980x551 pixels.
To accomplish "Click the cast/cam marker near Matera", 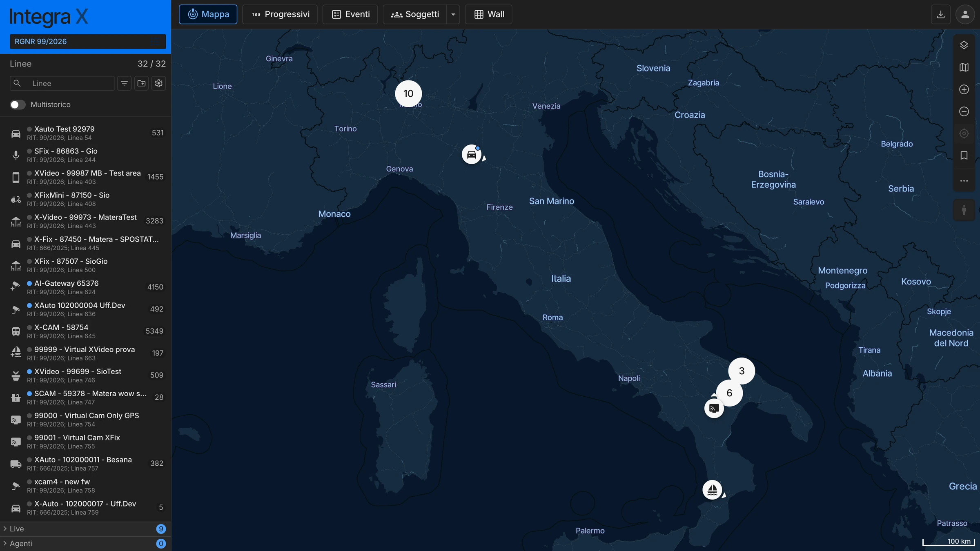I will 714,408.
